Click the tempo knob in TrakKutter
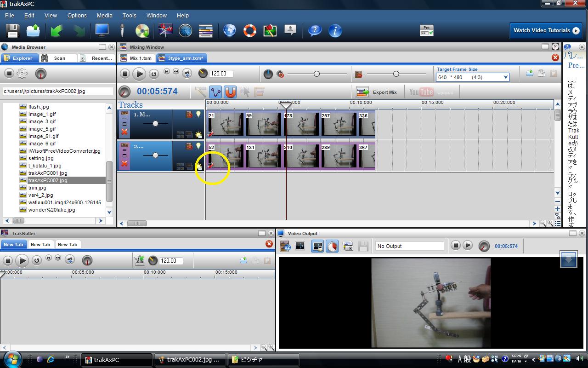Screen dimensions: 588x368 153,261
